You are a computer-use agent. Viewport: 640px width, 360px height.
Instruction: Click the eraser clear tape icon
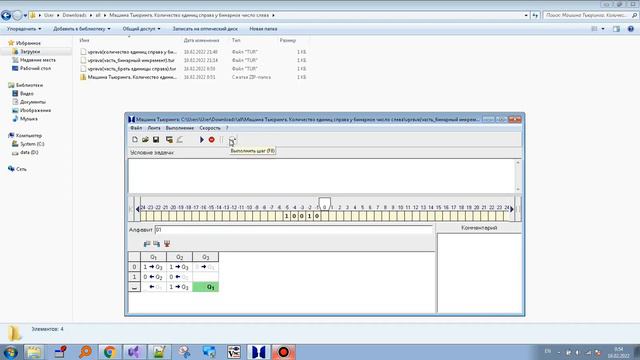click(180, 140)
